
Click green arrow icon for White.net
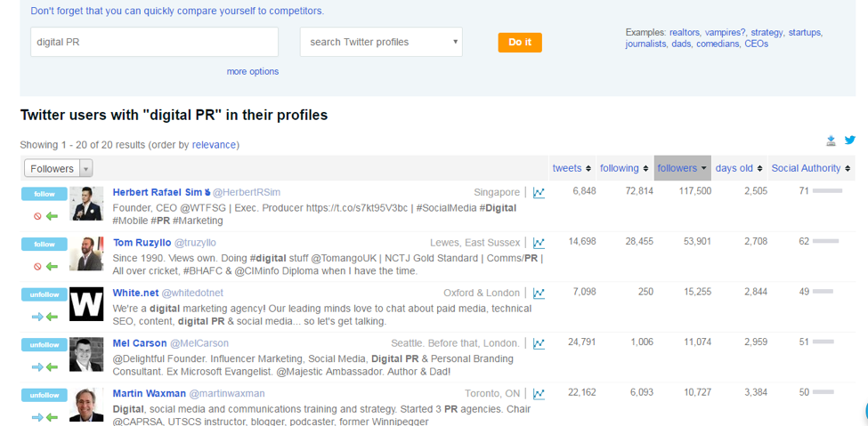click(x=52, y=317)
